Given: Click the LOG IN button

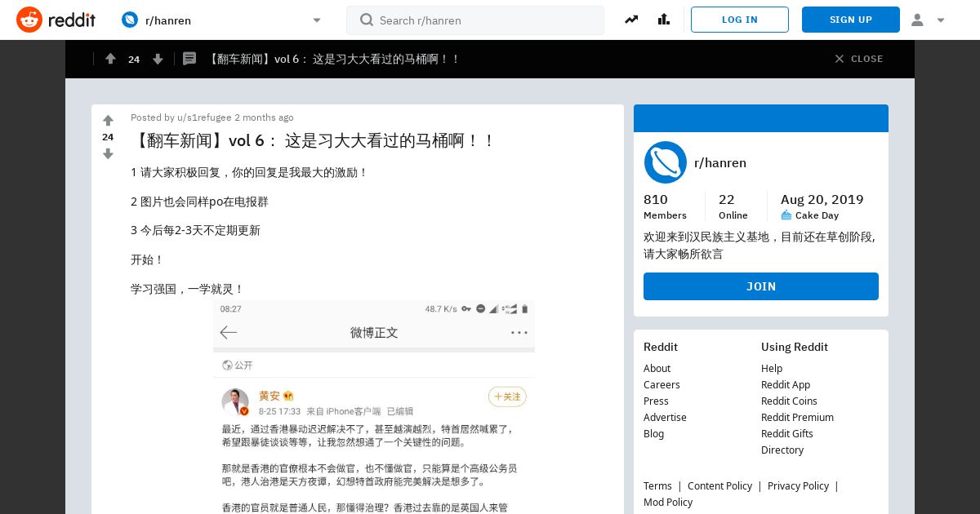Looking at the screenshot, I should [740, 20].
